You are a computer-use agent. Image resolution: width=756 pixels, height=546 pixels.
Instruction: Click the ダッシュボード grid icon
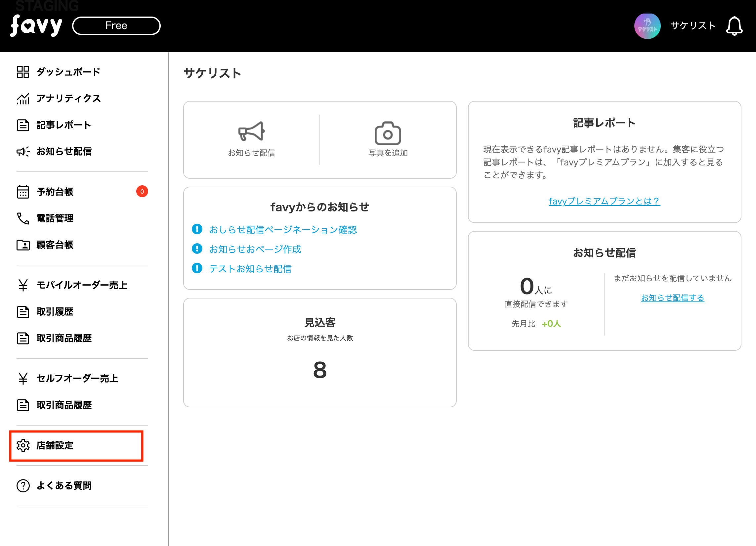pos(23,72)
